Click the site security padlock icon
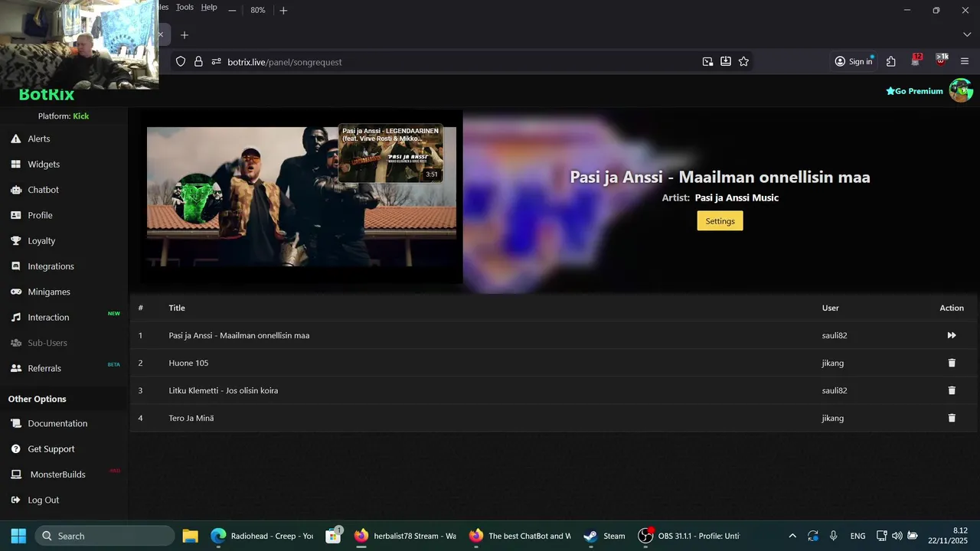 coord(198,61)
